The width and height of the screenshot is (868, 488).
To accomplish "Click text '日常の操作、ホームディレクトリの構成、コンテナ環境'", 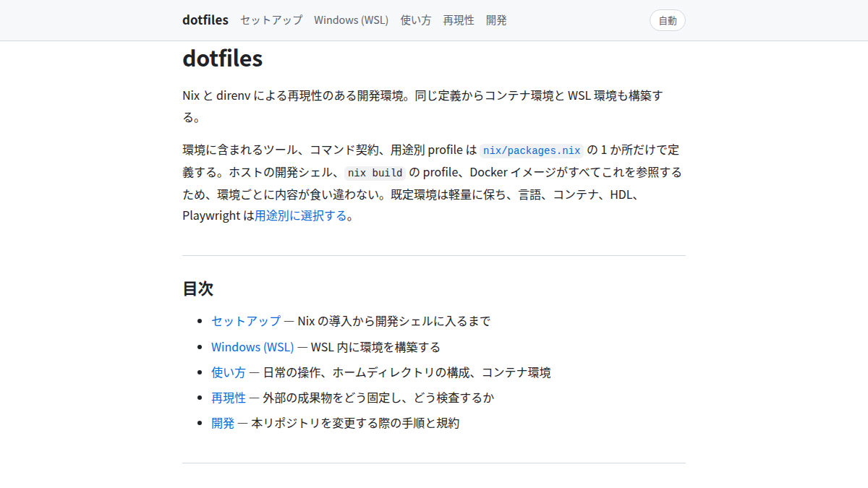I will 407,372.
